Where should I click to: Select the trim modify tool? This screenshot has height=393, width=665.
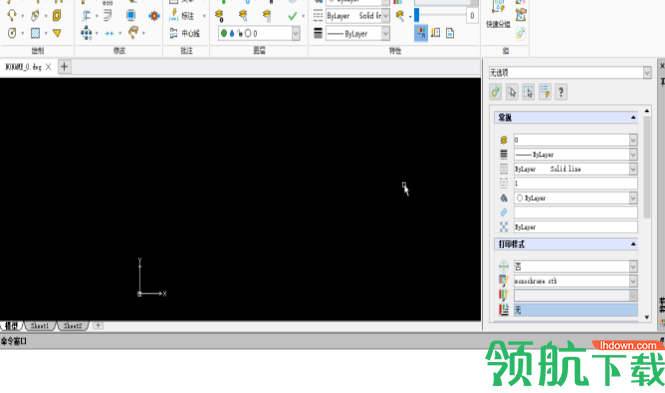(x=86, y=16)
